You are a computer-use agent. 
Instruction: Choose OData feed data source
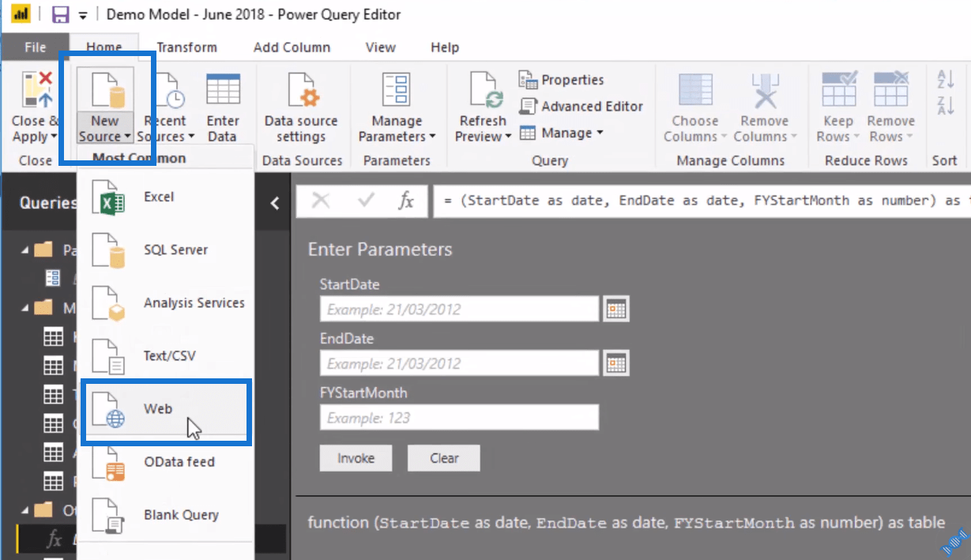click(x=166, y=462)
